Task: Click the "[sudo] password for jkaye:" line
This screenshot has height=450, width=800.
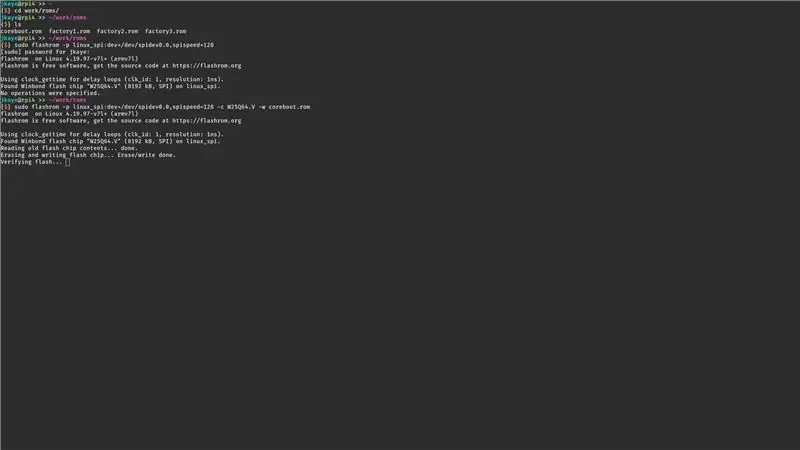Action: (45, 52)
